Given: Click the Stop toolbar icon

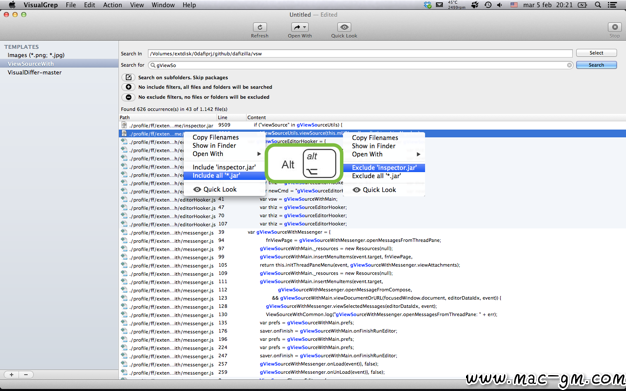Looking at the screenshot, I should click(x=614, y=27).
